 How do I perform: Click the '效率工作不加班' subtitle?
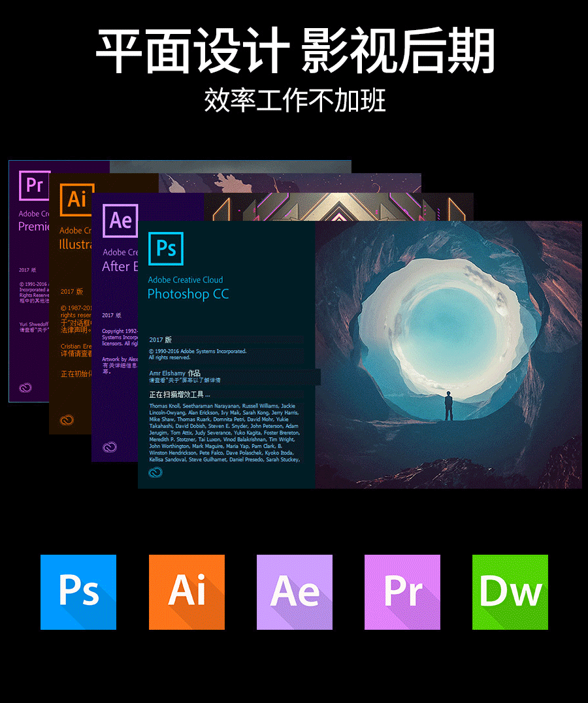click(x=295, y=100)
